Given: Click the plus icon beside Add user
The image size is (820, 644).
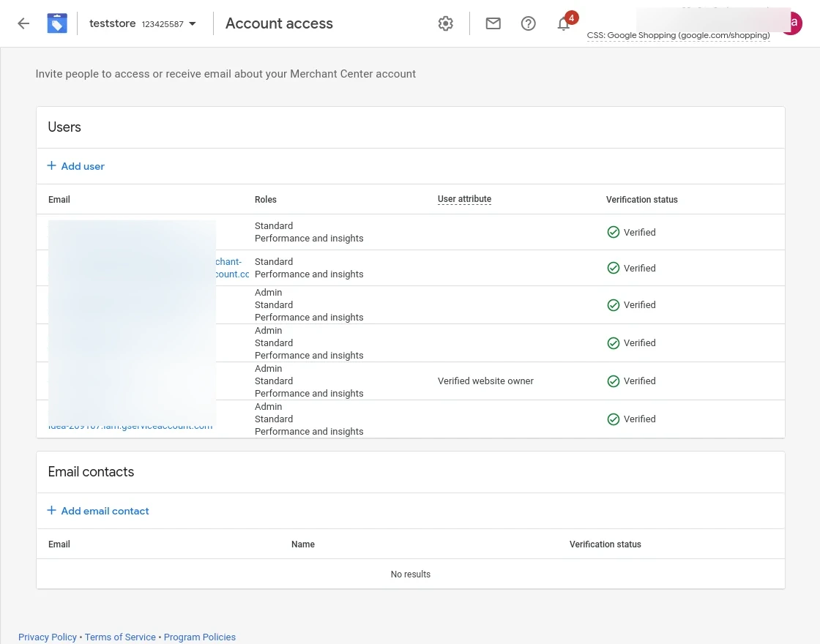Looking at the screenshot, I should pyautogui.click(x=51, y=166).
